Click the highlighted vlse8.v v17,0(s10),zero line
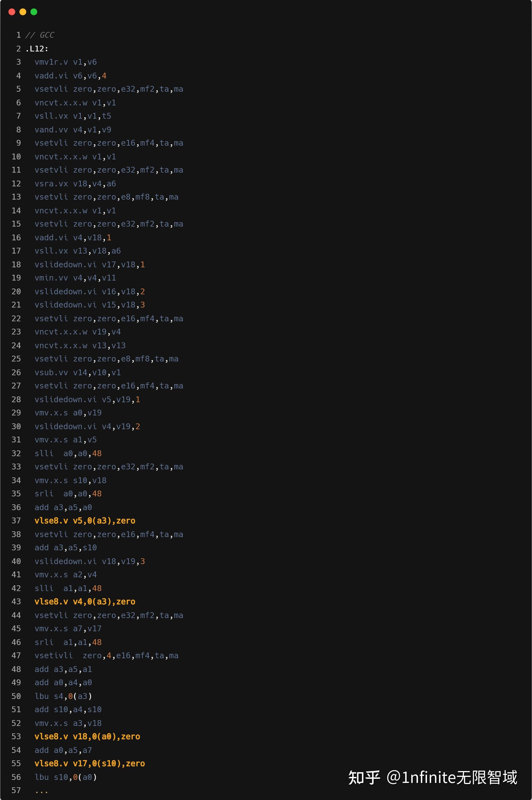This screenshot has width=532, height=800. [x=90, y=763]
